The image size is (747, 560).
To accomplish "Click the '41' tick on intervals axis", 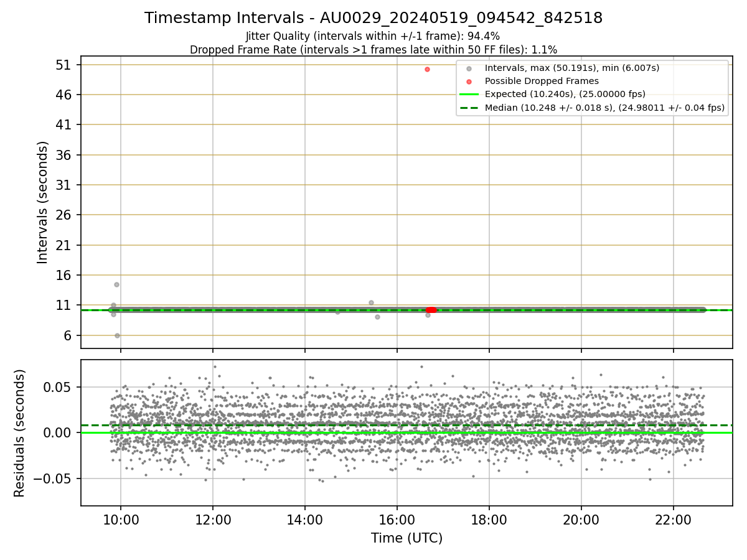I will [64, 125].
